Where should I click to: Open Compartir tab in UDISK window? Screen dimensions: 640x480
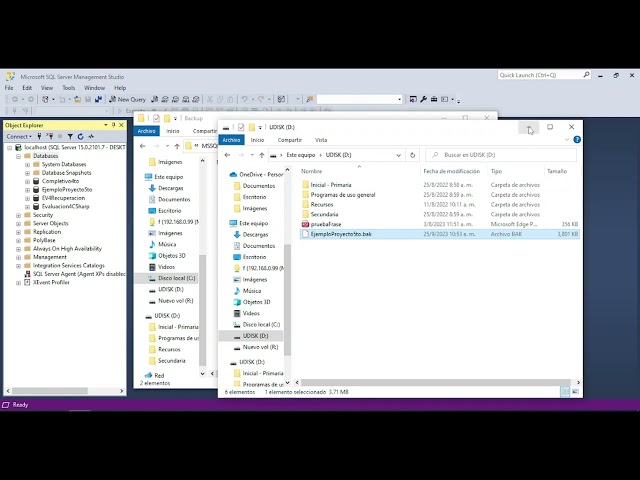pyautogui.click(x=289, y=140)
